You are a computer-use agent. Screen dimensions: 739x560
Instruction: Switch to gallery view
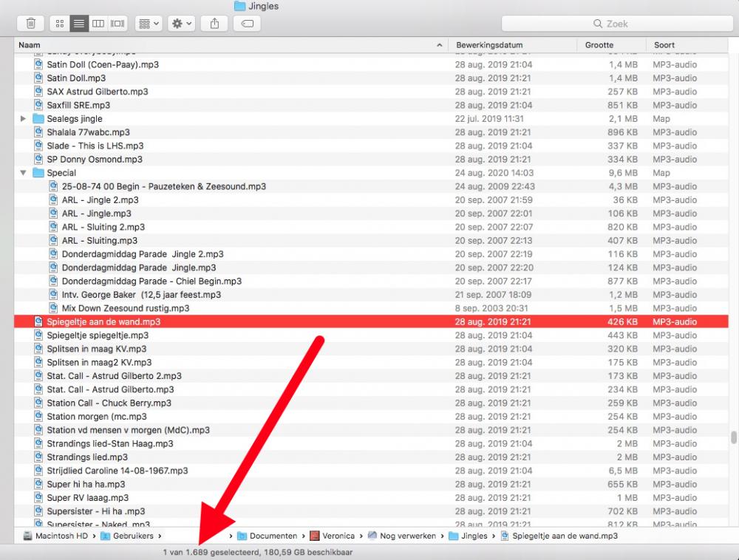point(116,23)
